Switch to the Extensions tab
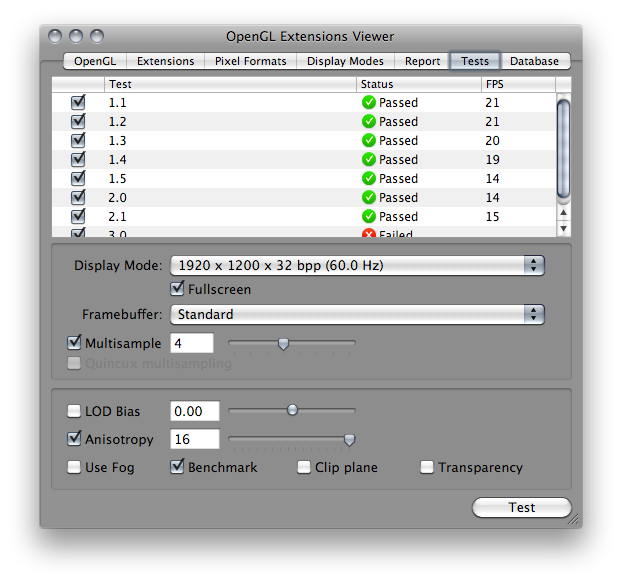622x583 pixels. pos(165,61)
